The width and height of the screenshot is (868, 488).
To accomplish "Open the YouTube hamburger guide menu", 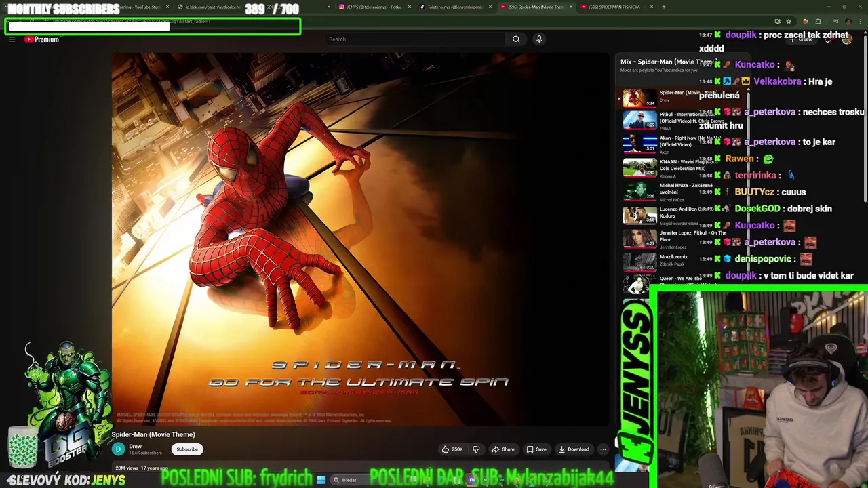I will (x=12, y=39).
